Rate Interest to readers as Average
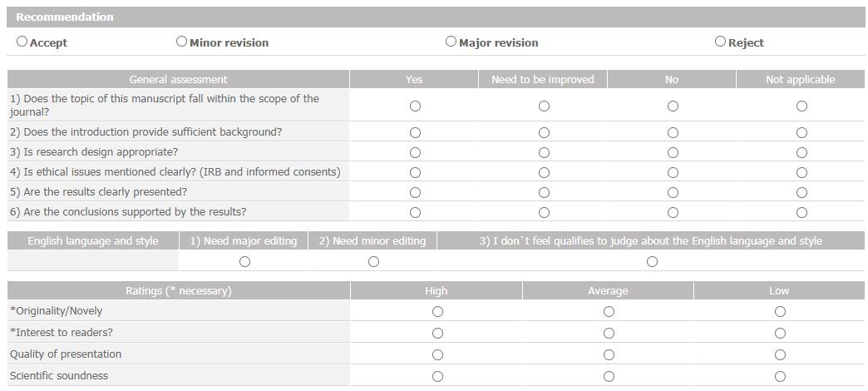868x391 pixels. [x=609, y=334]
